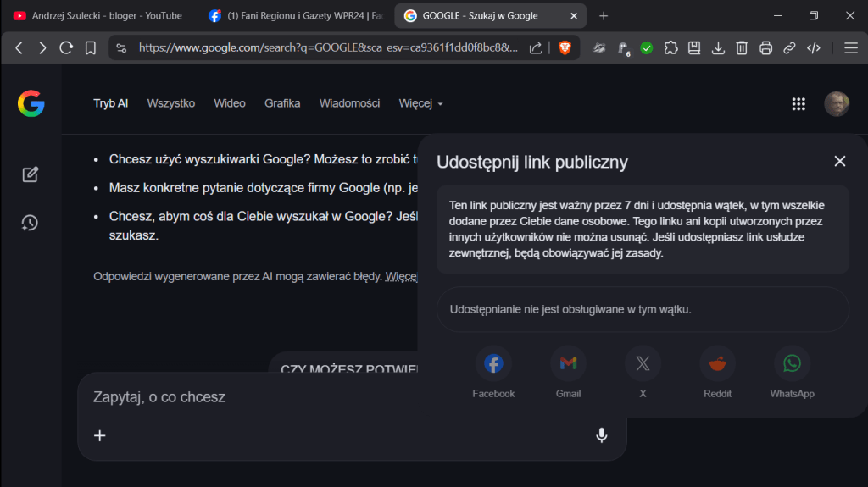Switch to the Andrzej Szulecki YouTube tab
Screen dimensions: 868x487
(x=97, y=15)
